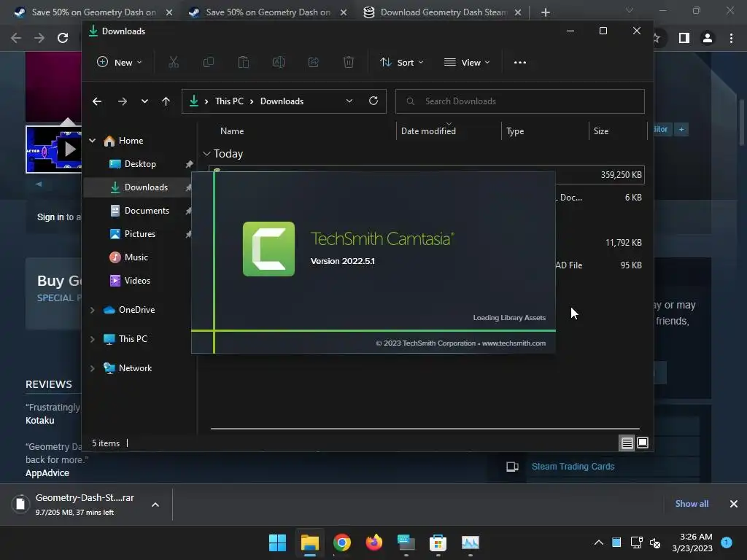Switch to Download Geometry Dash Steam tab
The image size is (747, 560).
[x=443, y=12]
